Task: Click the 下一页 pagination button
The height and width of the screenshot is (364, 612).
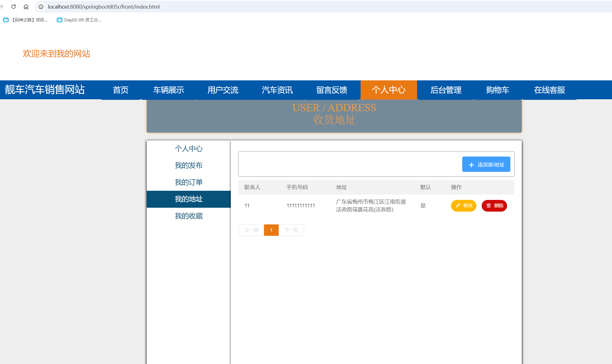Action: click(291, 230)
